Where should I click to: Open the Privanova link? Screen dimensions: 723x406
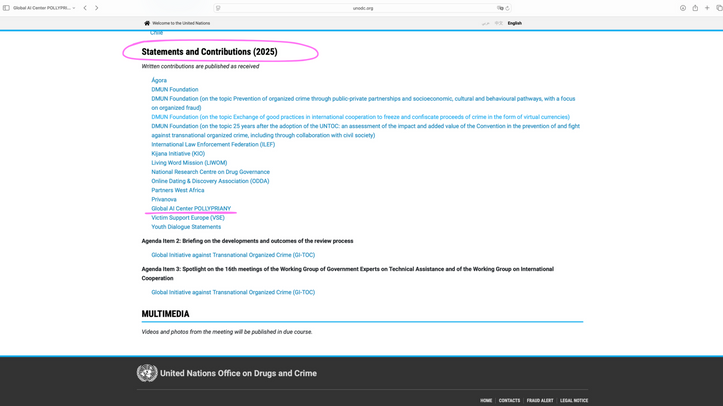pos(164,200)
